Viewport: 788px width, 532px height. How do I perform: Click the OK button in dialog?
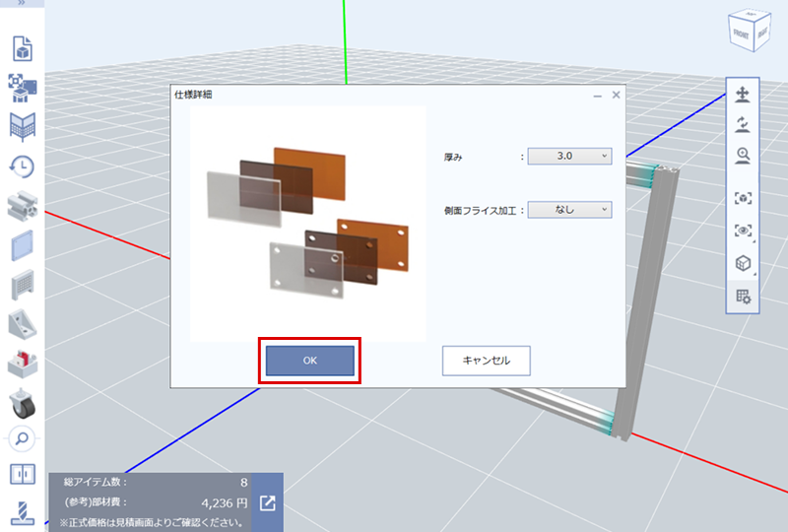[309, 361]
